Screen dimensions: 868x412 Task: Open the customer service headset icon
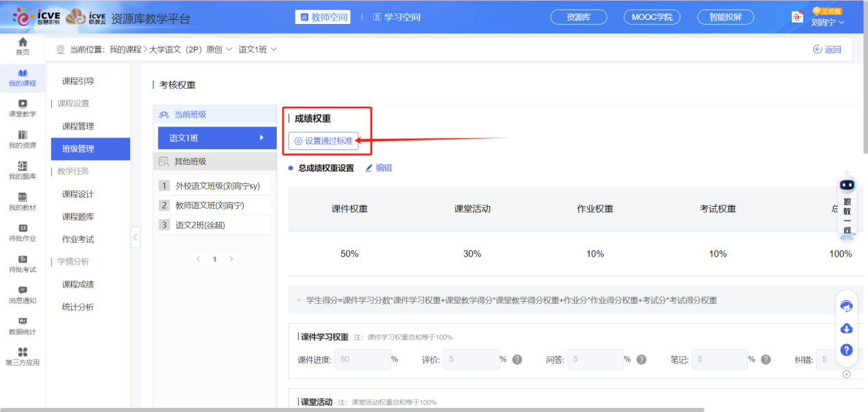pos(846,307)
